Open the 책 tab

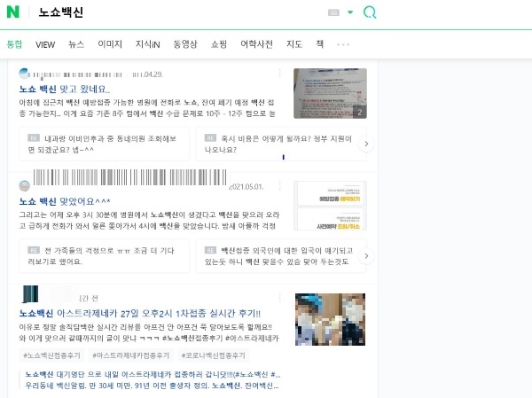[x=319, y=44]
